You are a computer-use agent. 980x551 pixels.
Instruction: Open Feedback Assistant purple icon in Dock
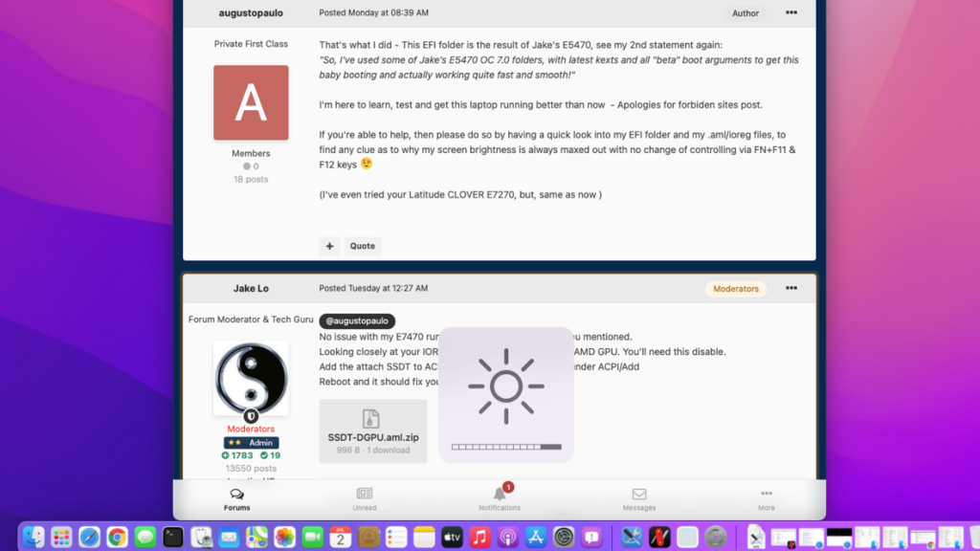pos(591,538)
